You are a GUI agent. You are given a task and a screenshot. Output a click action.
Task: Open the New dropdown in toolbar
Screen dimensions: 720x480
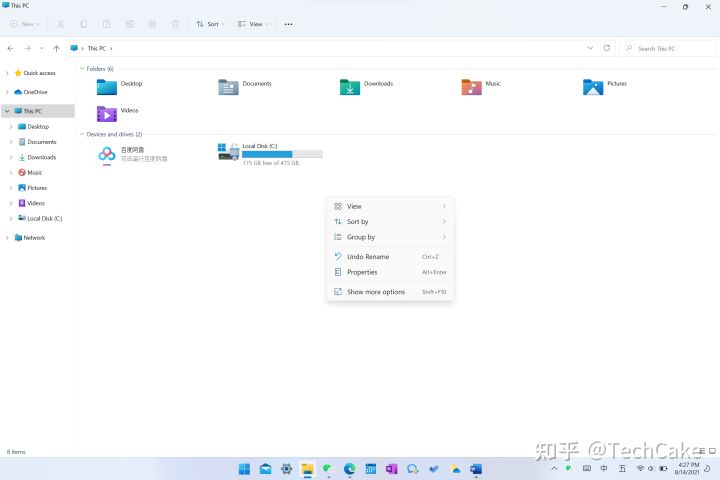pos(25,24)
